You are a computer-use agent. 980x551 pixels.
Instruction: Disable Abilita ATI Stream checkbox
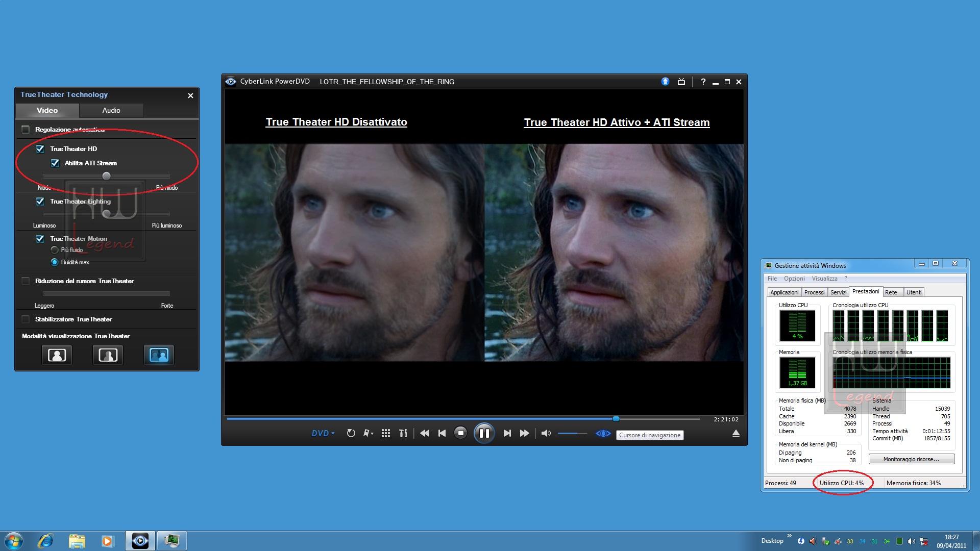pos(55,163)
